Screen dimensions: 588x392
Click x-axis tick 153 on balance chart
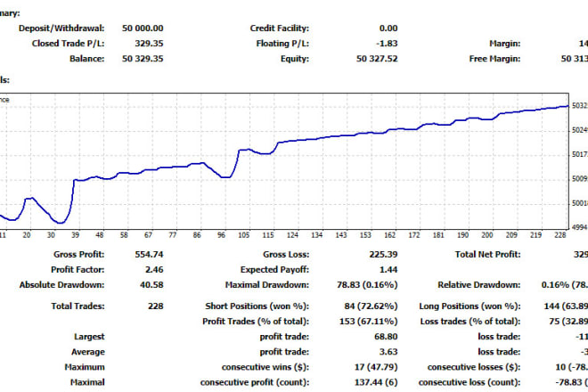tap(365, 235)
